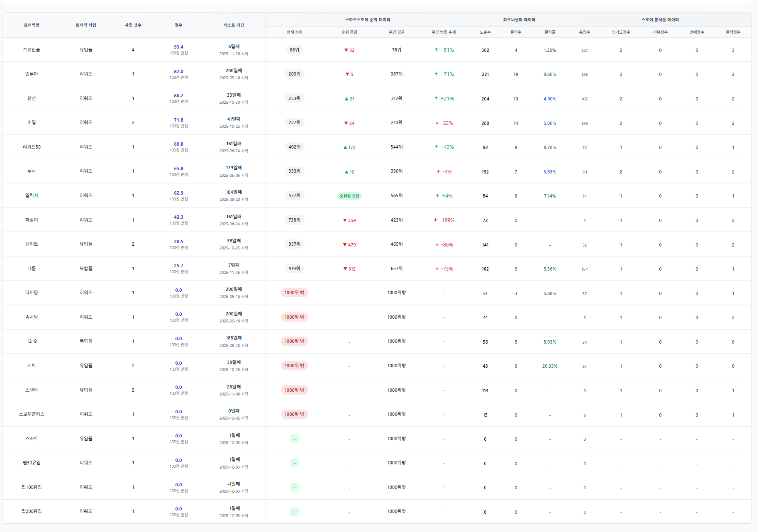Click the 738위 current rank badge

295,220
